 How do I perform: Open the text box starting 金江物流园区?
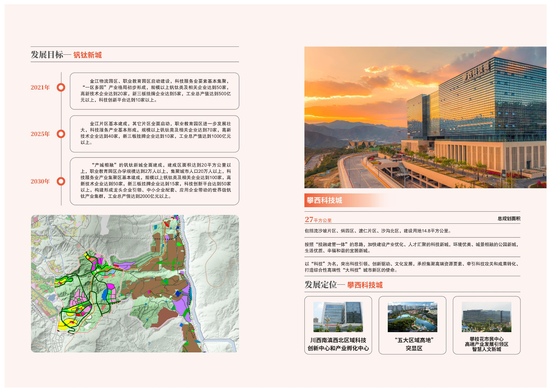155,91
